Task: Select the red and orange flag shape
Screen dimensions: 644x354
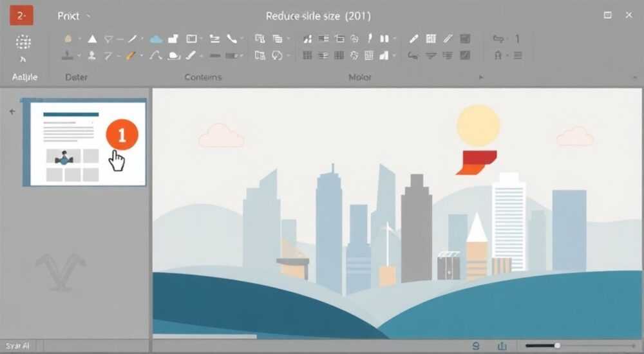Action: click(477, 163)
